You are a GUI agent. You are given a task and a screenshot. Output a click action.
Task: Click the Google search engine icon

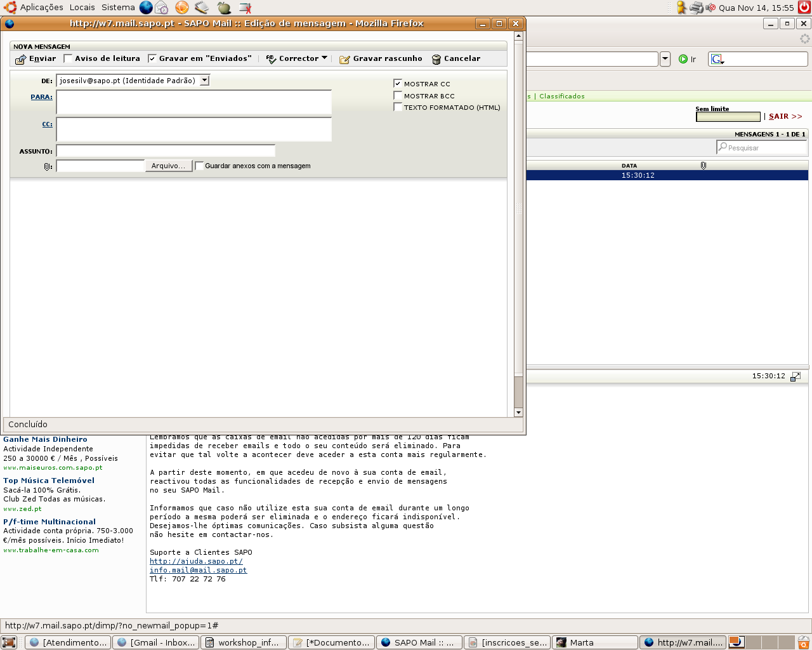(x=717, y=59)
